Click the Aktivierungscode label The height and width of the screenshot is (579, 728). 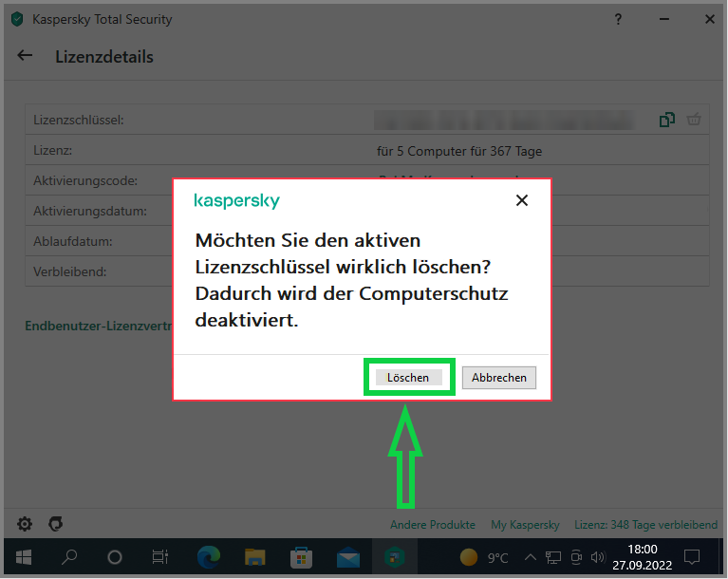click(85, 180)
